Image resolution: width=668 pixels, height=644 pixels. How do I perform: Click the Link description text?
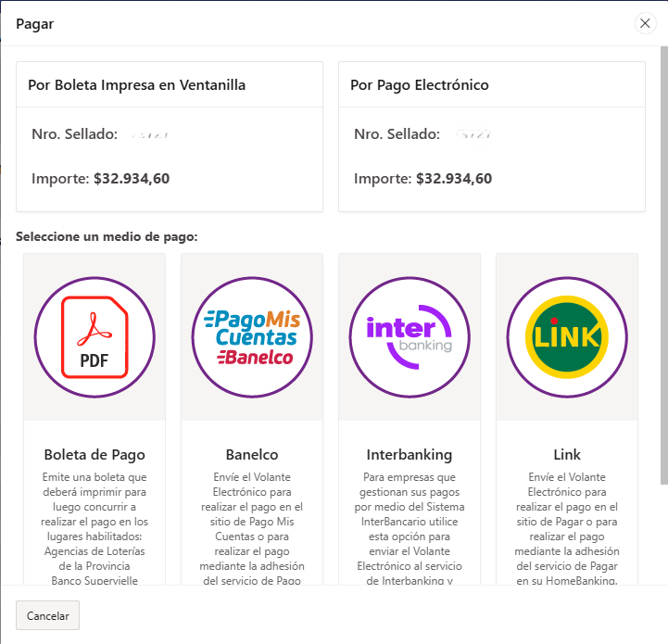click(x=567, y=528)
